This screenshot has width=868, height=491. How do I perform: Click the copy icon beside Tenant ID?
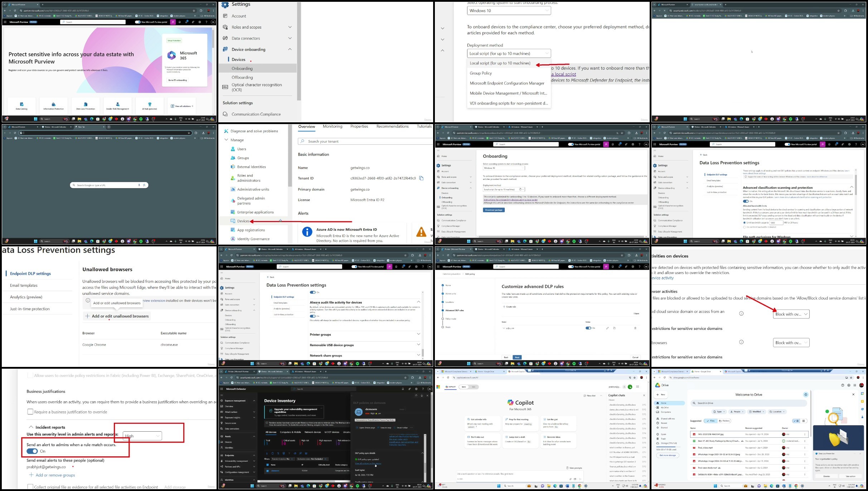[x=421, y=178]
